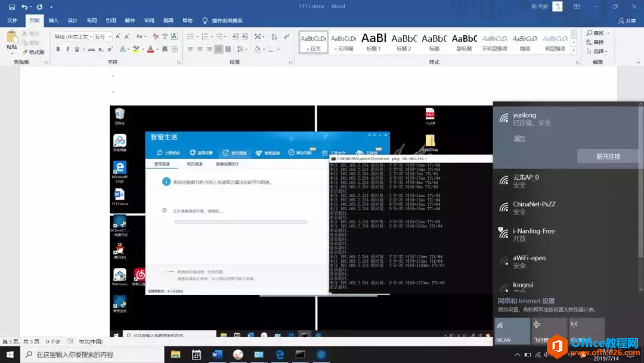644x363 pixels.
Task: Toggle bold formatting
Action: (x=58, y=50)
